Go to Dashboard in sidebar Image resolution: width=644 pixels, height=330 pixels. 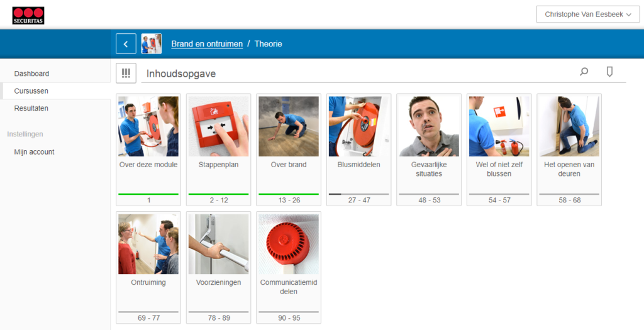click(x=31, y=74)
